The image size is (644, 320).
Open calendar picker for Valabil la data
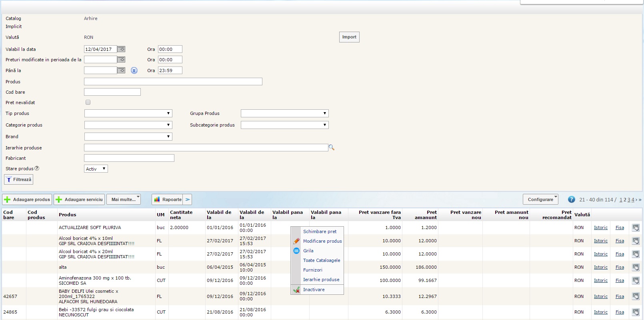tap(121, 49)
